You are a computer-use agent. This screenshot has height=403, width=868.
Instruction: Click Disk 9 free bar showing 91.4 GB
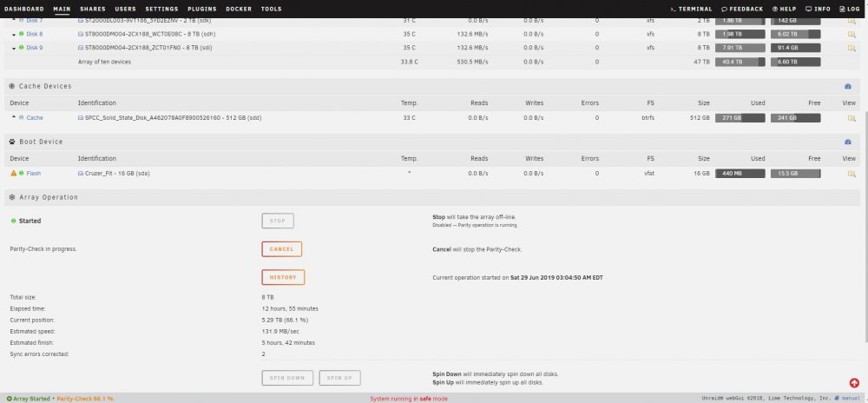click(795, 48)
